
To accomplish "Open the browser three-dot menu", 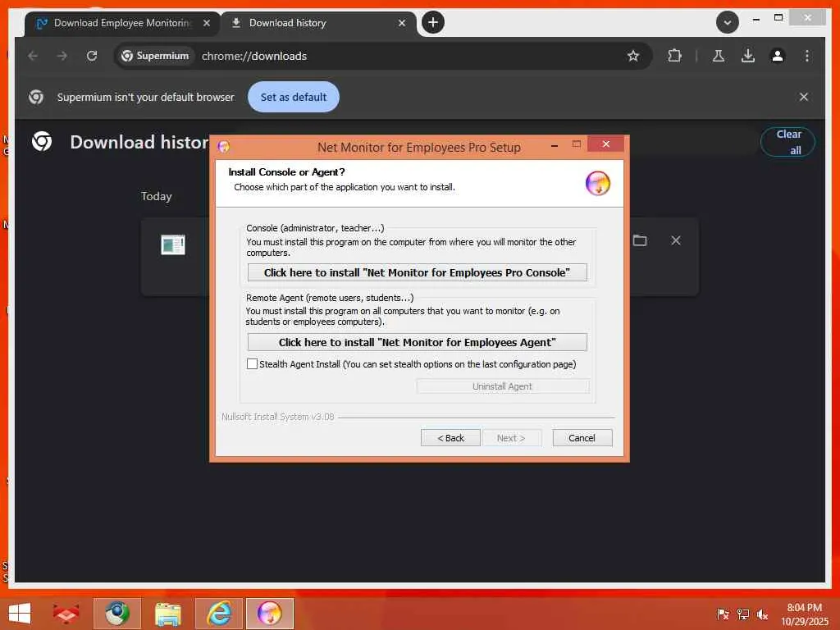I will [807, 56].
